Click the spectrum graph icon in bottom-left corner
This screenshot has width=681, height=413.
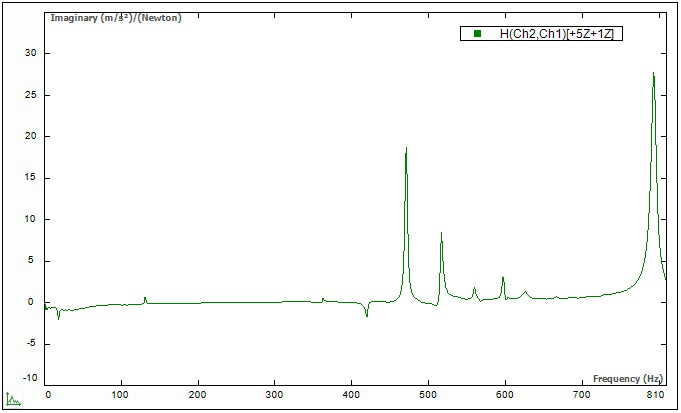(x=13, y=400)
